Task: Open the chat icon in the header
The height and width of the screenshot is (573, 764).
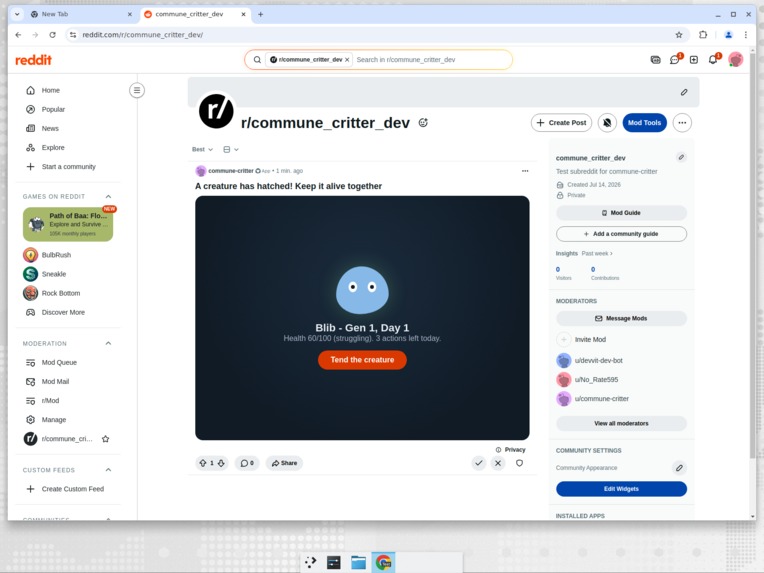Action: click(674, 60)
